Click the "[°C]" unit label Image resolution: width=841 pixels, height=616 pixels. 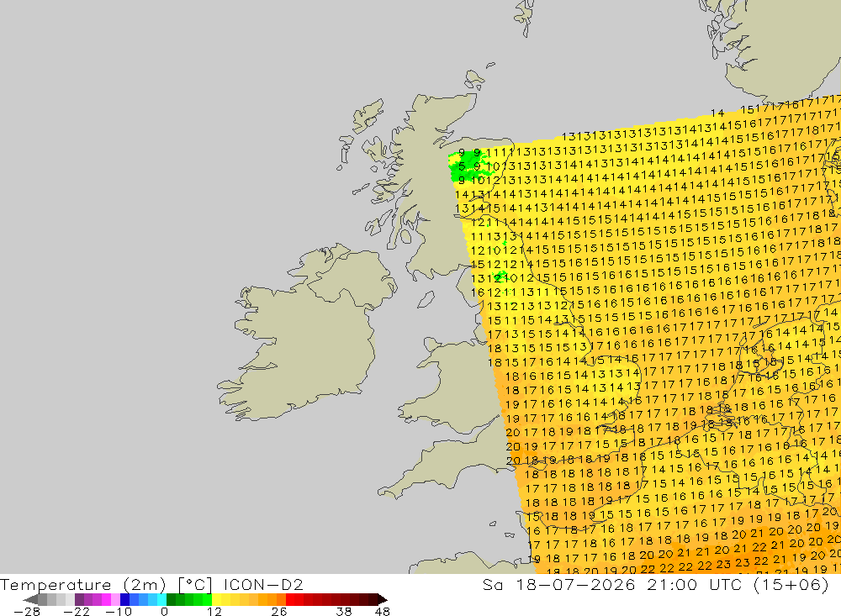pyautogui.click(x=195, y=584)
